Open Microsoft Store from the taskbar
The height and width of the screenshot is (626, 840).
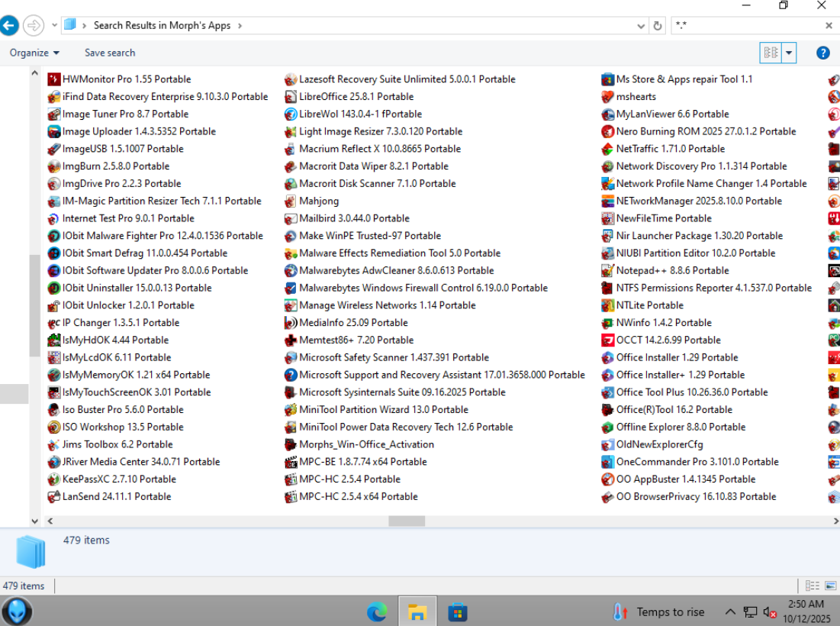click(x=458, y=611)
